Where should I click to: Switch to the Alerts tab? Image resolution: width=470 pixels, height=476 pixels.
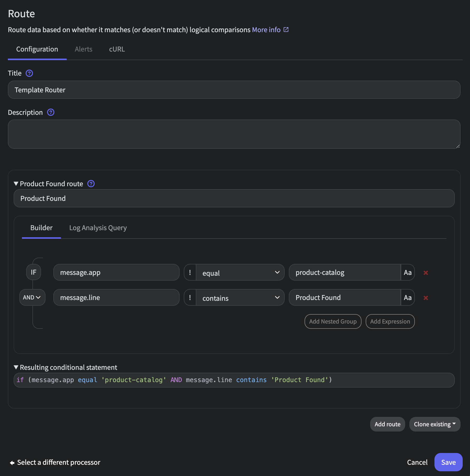[x=83, y=49]
